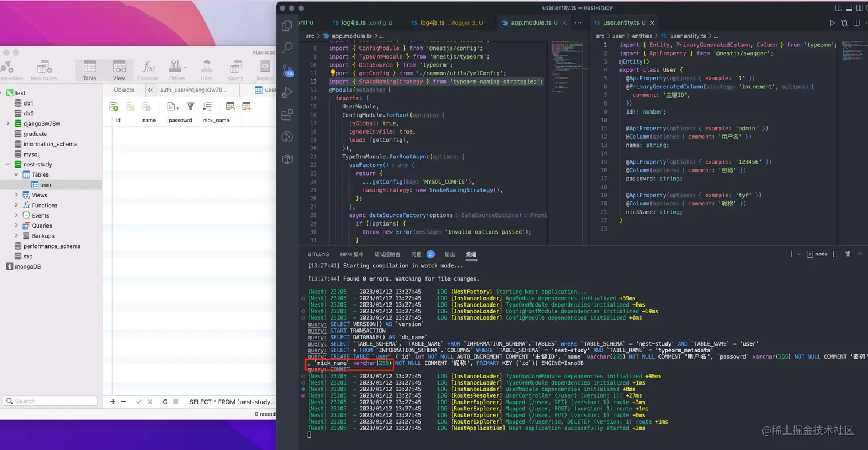The height and width of the screenshot is (450, 868).
Task: Open the GitLens icon in activity bar
Action: 288,137
